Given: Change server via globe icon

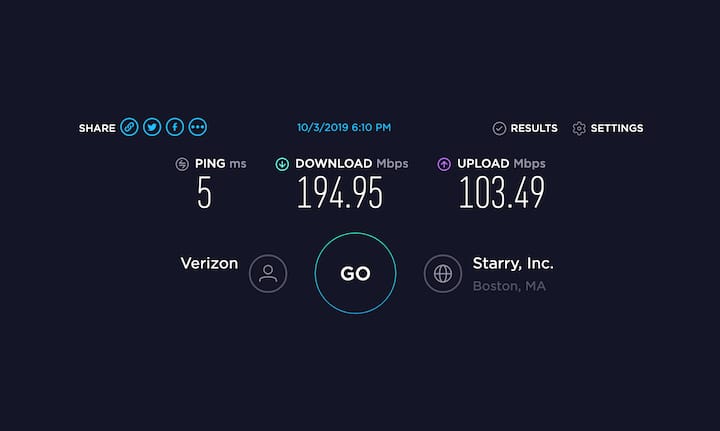Looking at the screenshot, I should coord(443,274).
